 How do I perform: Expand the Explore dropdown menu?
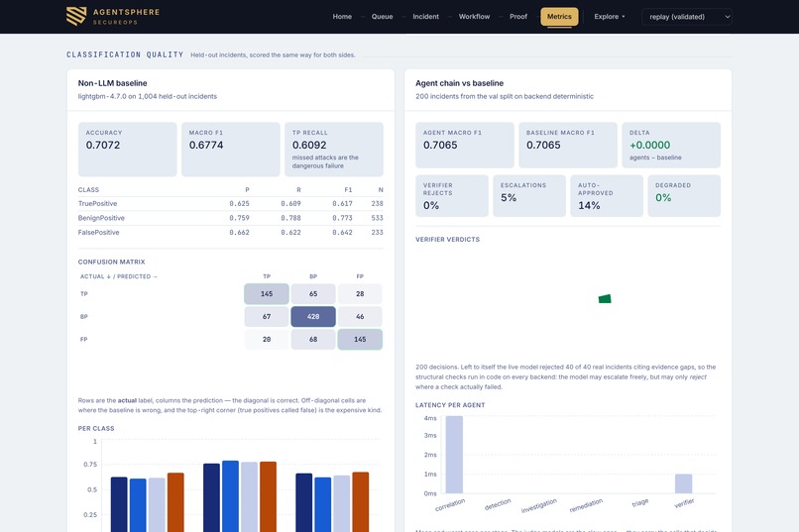pyautogui.click(x=609, y=17)
